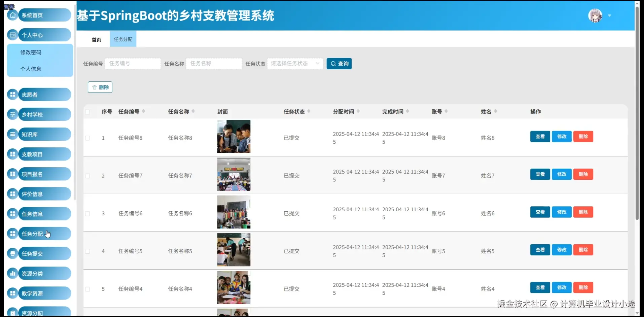Switch to the 首页 tab

tap(97, 39)
